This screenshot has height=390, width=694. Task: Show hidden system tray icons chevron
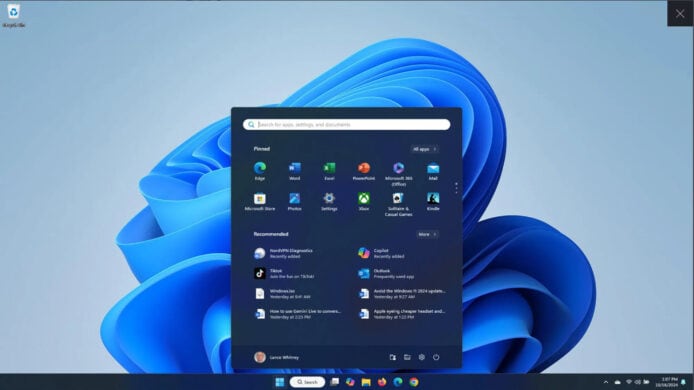pos(605,382)
